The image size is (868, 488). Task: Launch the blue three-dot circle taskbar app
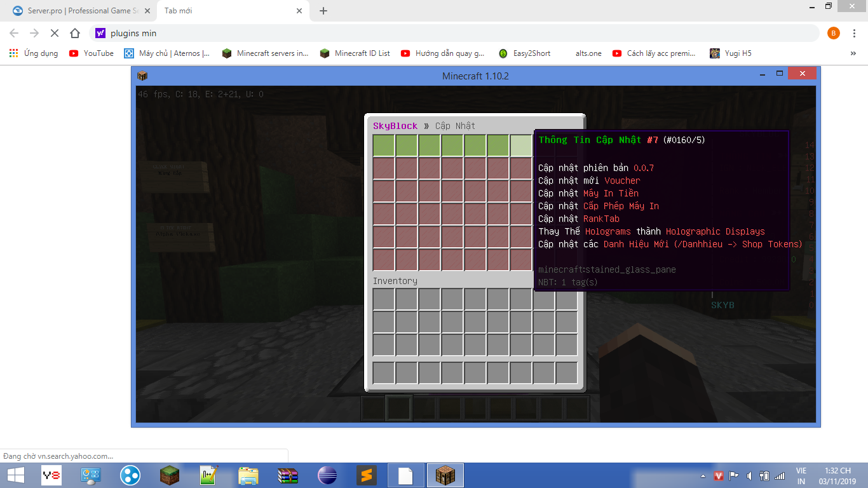pyautogui.click(x=130, y=475)
